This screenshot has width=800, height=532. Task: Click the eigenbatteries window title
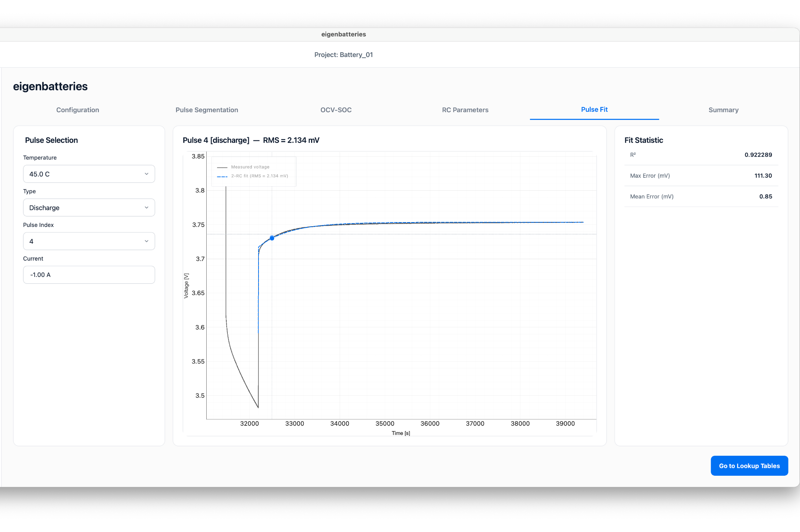[x=344, y=34]
